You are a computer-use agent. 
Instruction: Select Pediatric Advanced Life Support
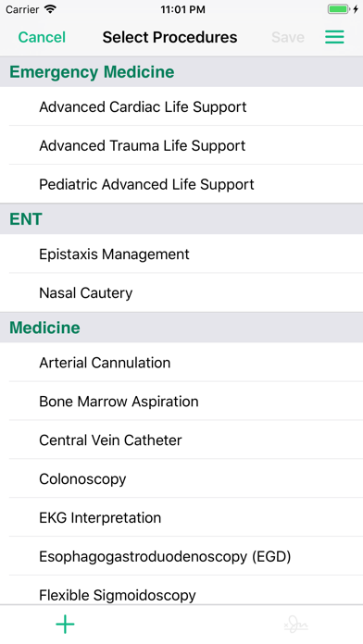(x=181, y=184)
